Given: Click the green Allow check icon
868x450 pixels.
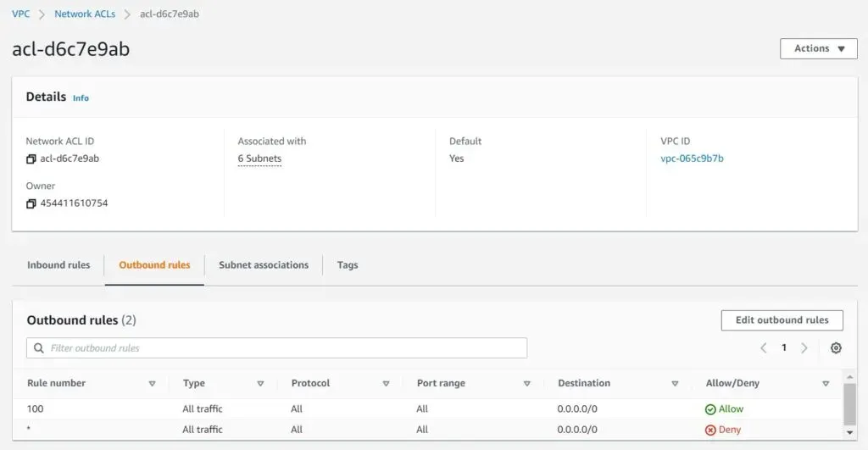Looking at the screenshot, I should pyautogui.click(x=710, y=409).
